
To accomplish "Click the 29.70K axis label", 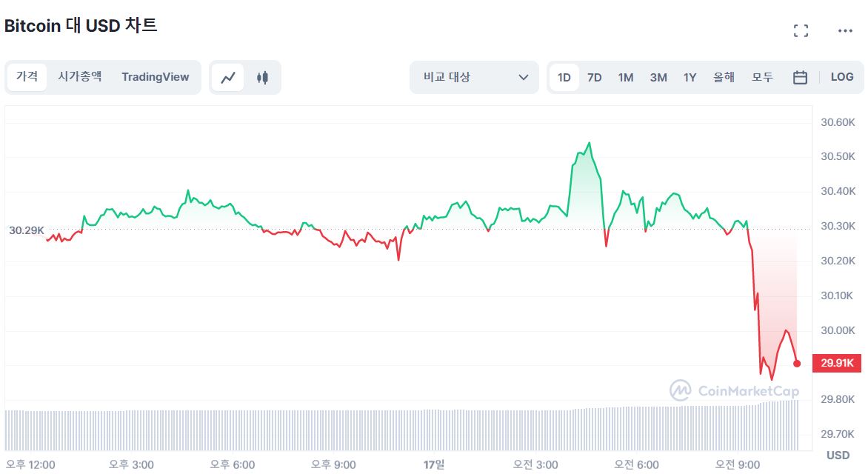I will [838, 434].
